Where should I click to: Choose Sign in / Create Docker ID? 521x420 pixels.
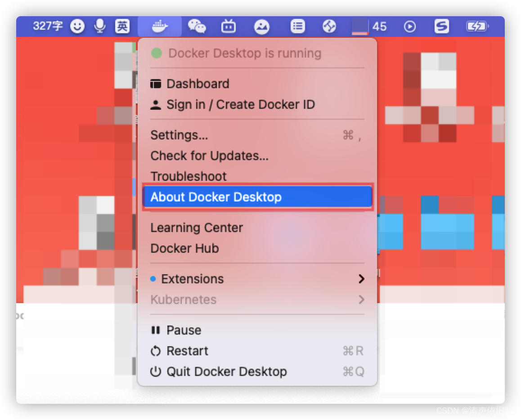point(257,105)
